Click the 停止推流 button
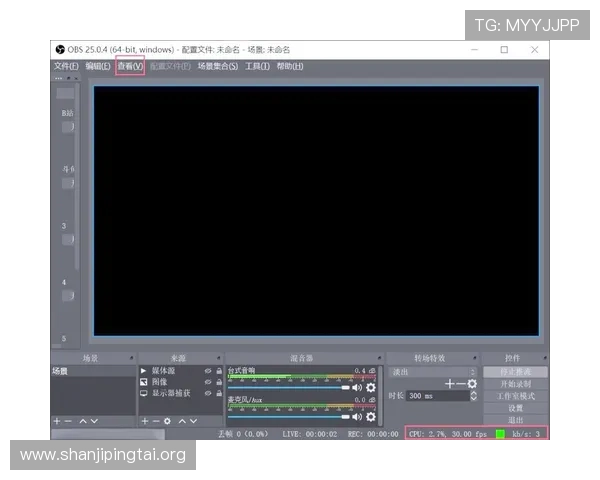Screen dimensions: 600x480 coord(515,372)
